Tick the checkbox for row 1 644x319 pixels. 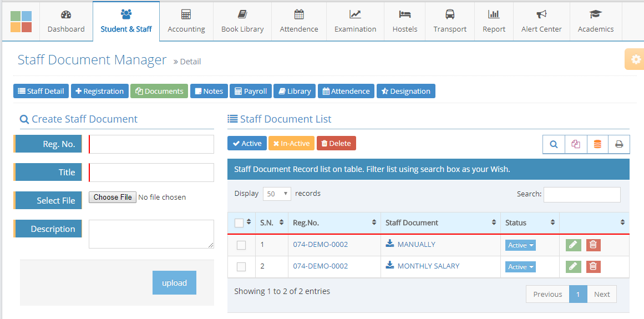(241, 245)
